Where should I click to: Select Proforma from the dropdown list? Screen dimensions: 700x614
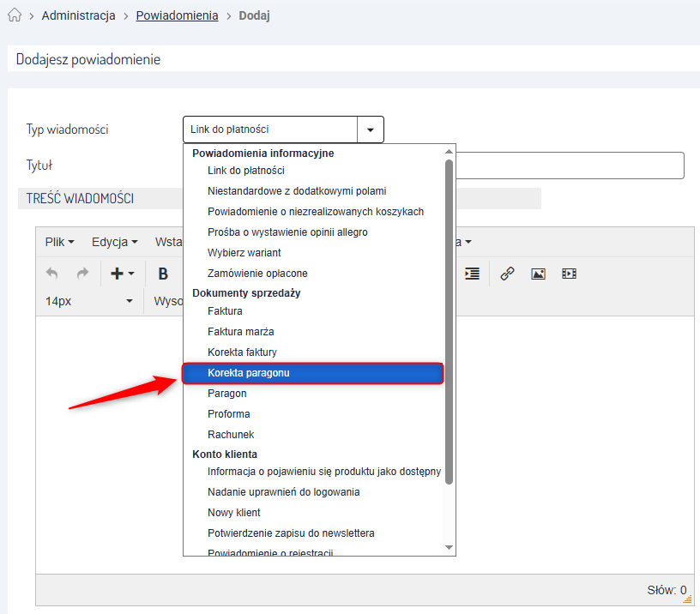[229, 414]
